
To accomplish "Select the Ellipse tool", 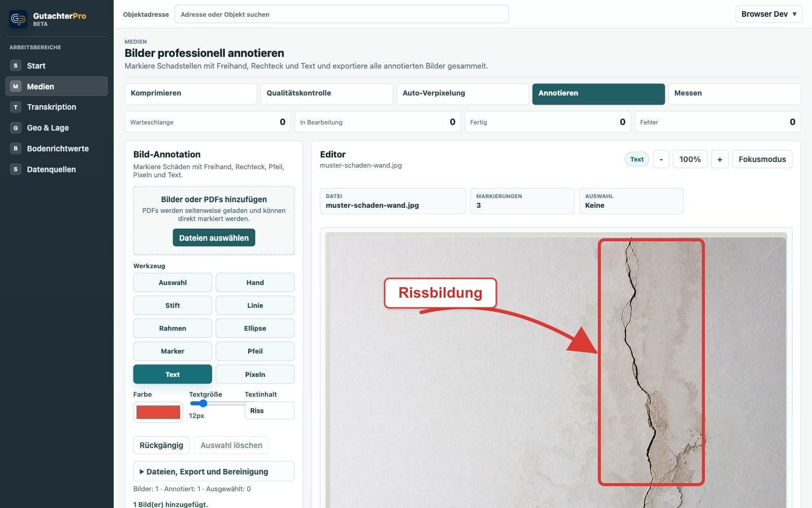I will coord(255,328).
